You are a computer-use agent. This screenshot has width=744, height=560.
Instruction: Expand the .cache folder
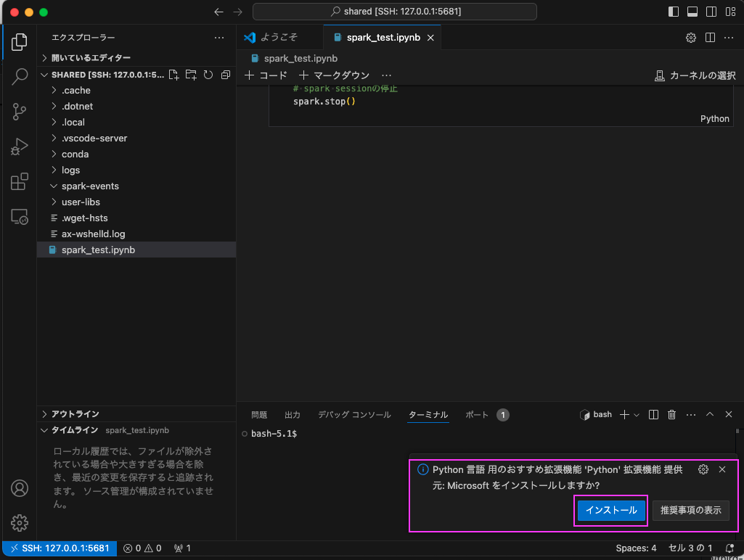pos(136,90)
